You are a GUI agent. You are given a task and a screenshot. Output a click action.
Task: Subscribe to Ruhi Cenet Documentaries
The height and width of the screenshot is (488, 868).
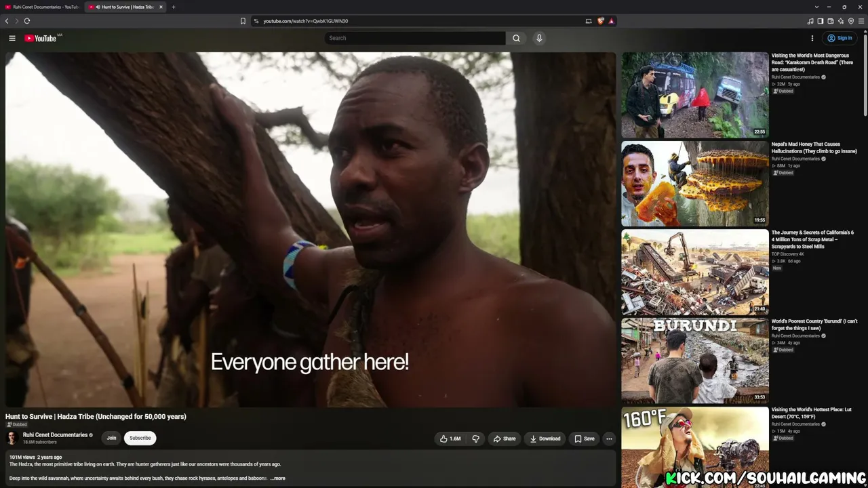coord(140,438)
